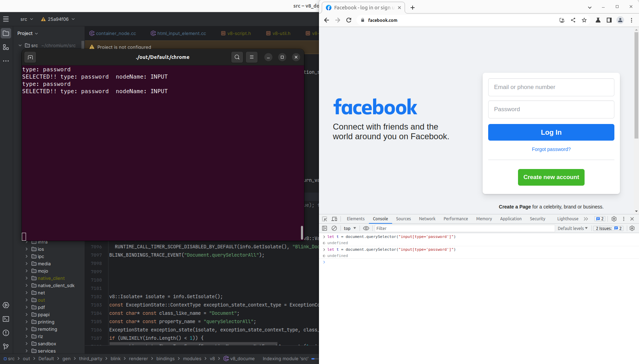The image size is (639, 364).
Task: Open Chrome three-dot menu
Action: point(631,20)
